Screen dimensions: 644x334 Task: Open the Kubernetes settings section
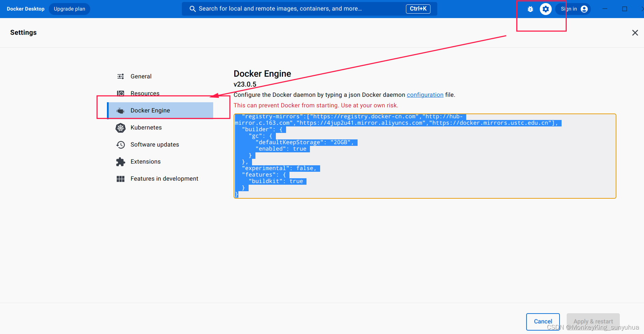pyautogui.click(x=160, y=127)
